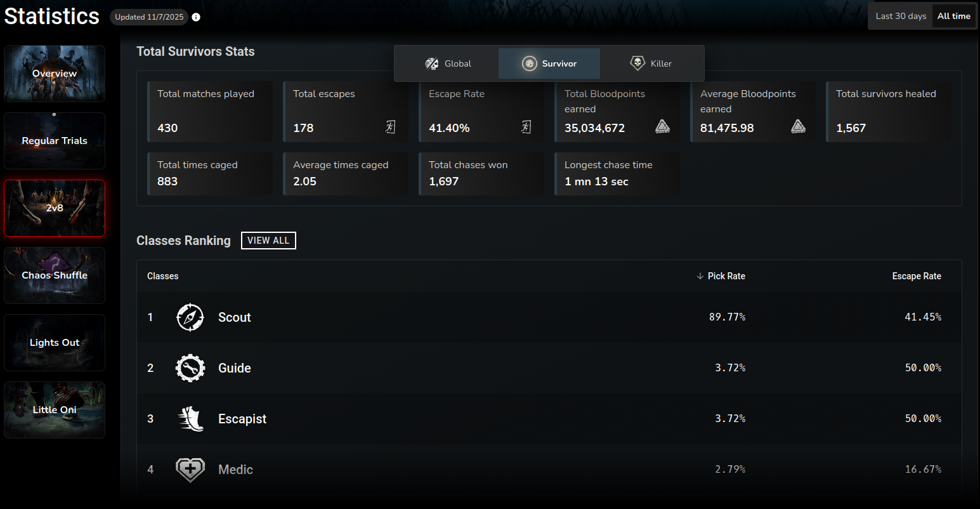Click the Survivor tab circular icon
The height and width of the screenshot is (509, 980).
pos(529,63)
